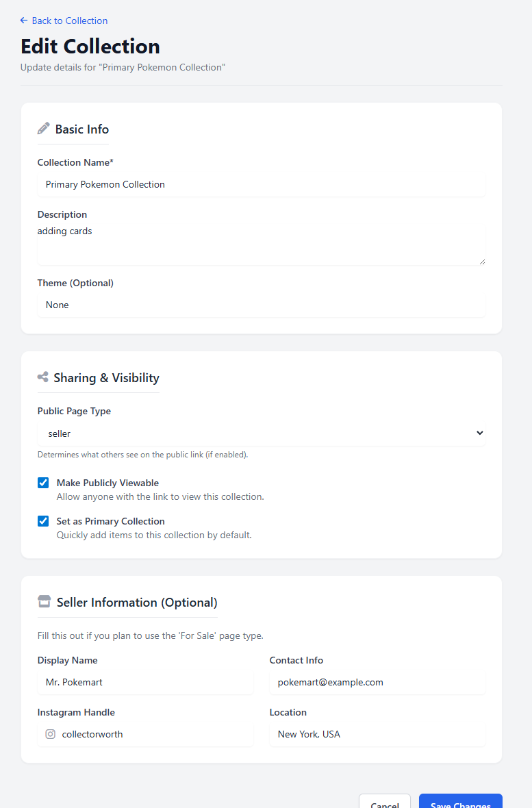The image size is (532, 808).
Task: Uncheck Set as Primary Collection checkbox
Action: tap(43, 521)
